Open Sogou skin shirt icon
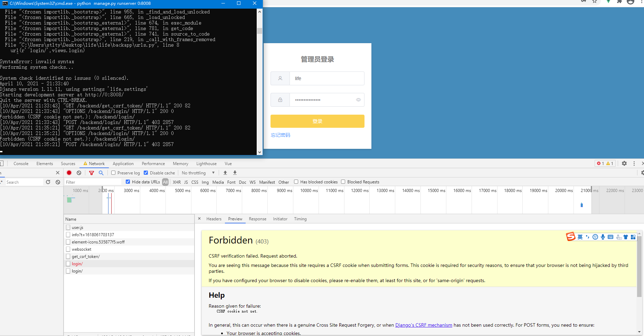The width and height of the screenshot is (644, 336). pyautogui.click(x=626, y=237)
